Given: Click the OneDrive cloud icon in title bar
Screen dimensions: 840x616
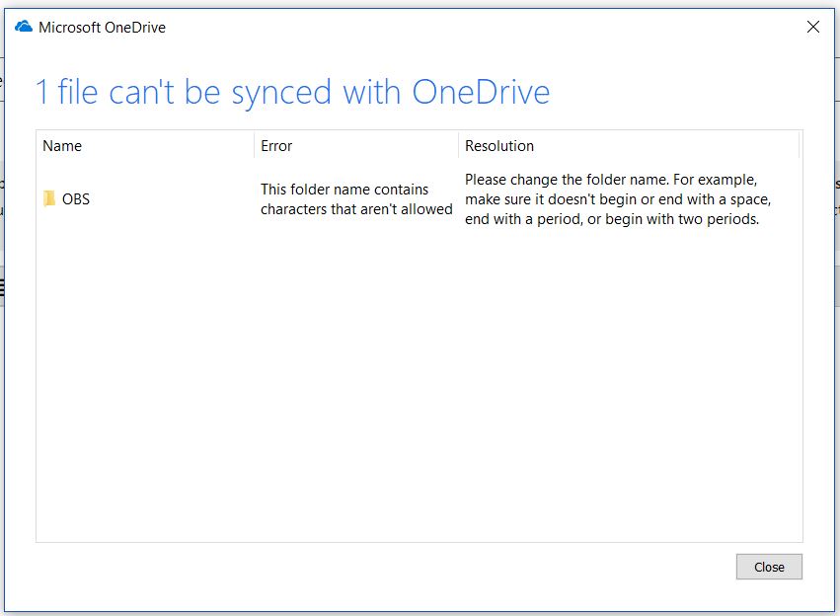Looking at the screenshot, I should coord(24,27).
